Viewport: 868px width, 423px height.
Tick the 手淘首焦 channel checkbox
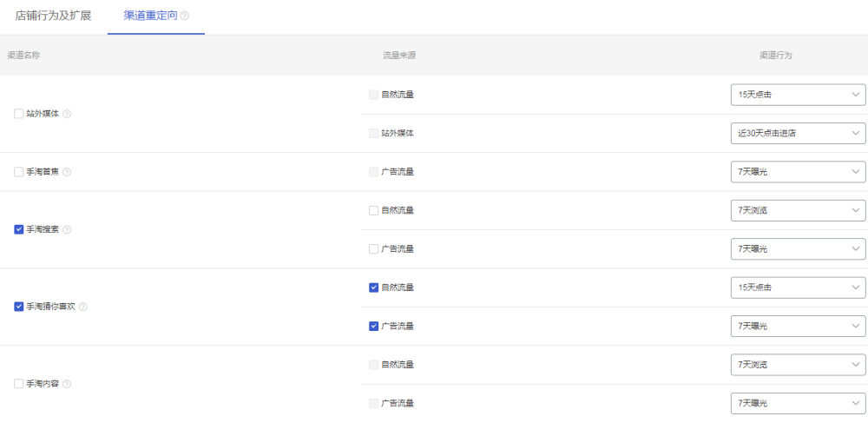click(x=19, y=172)
